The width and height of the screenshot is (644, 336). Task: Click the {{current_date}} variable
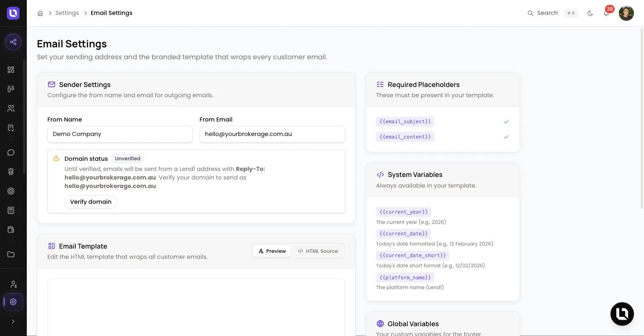pyautogui.click(x=403, y=234)
